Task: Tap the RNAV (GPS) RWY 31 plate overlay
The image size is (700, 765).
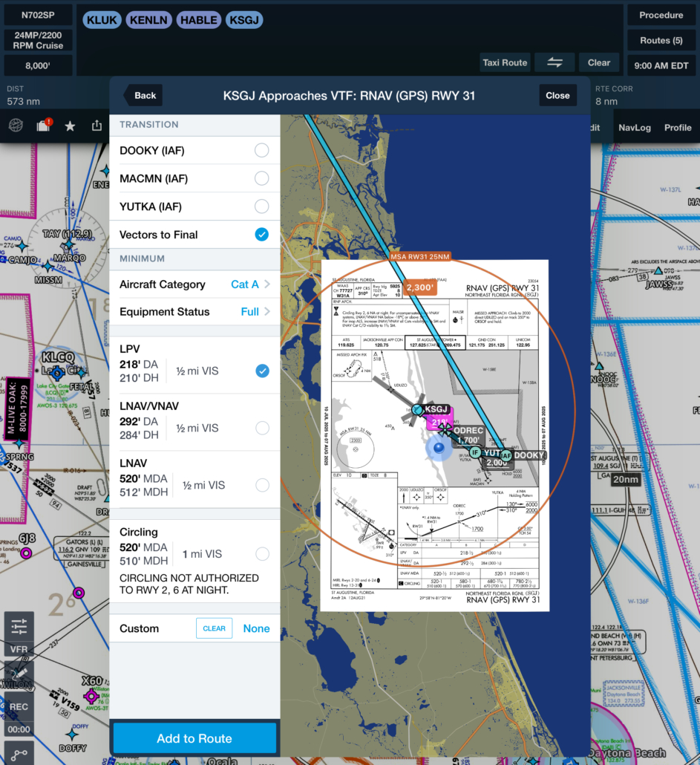Action: point(435,435)
